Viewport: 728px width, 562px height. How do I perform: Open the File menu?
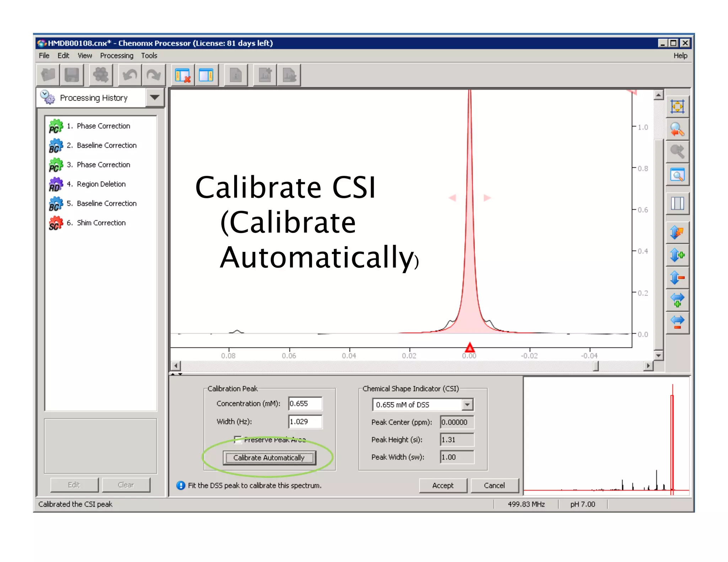[44, 56]
